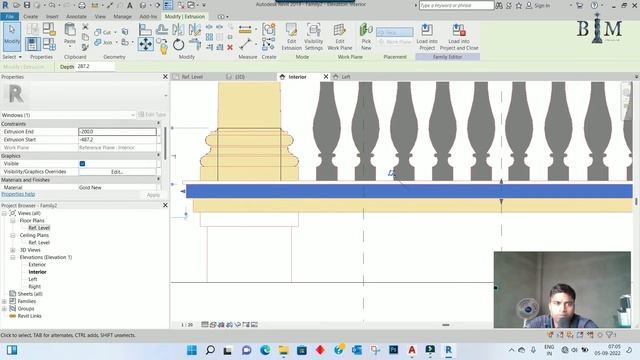
Task: Collapse the Floor Plans node
Action: (13, 220)
